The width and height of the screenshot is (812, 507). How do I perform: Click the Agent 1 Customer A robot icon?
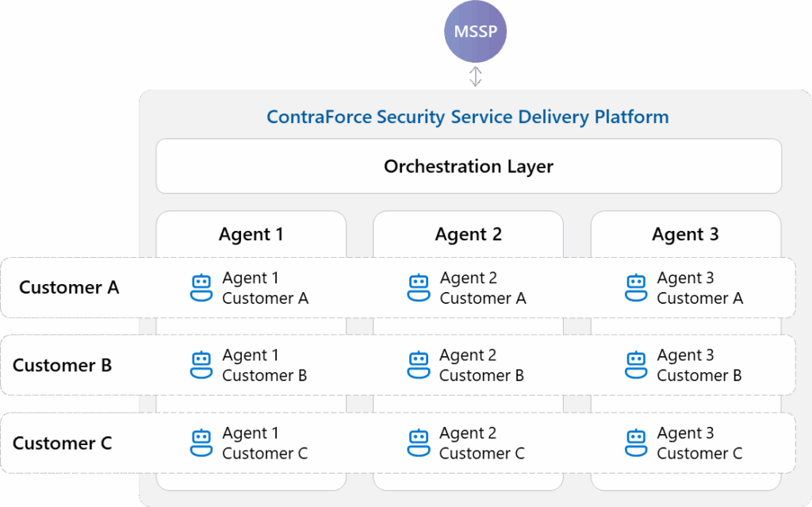201,286
